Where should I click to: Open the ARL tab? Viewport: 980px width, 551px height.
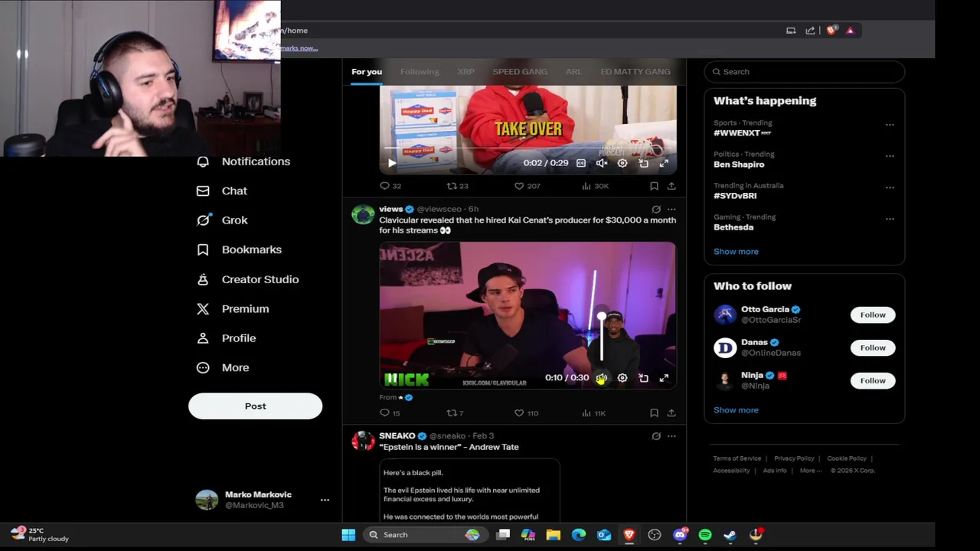pyautogui.click(x=573, y=71)
